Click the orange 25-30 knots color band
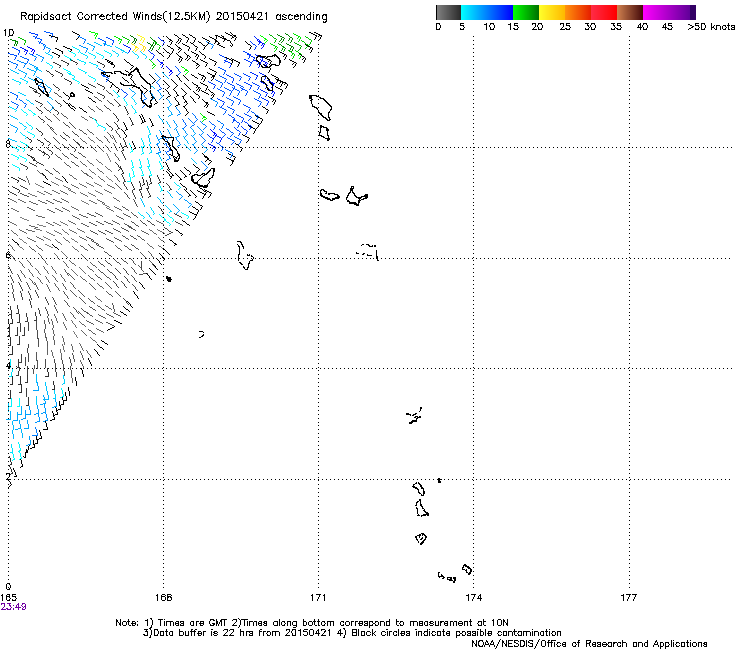 coord(578,12)
